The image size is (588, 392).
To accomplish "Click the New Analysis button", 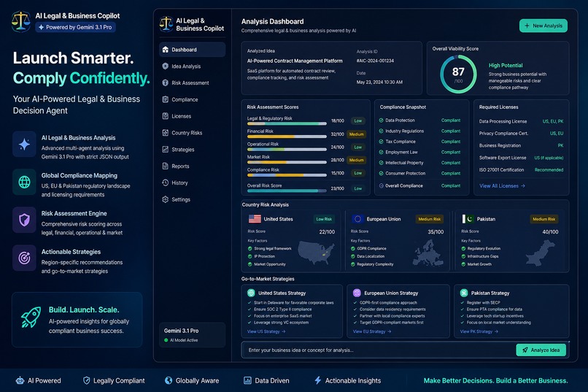I will pyautogui.click(x=543, y=26).
